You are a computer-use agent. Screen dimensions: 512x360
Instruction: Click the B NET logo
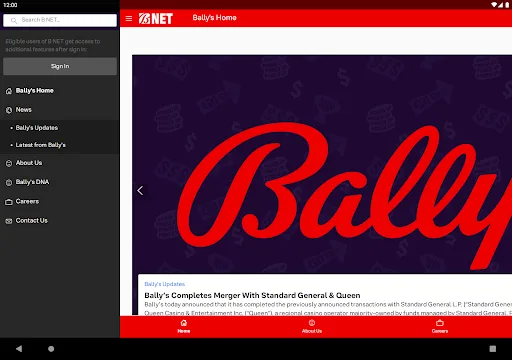(156, 18)
